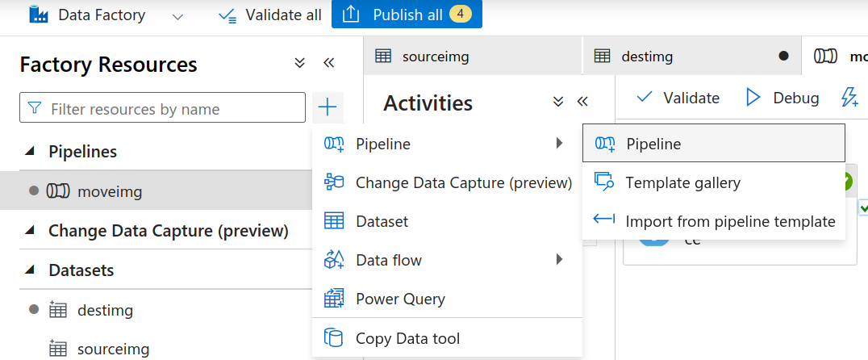Viewport: 868px width, 360px height.
Task: Click the sourceimg dataset table icon in tree
Action: coord(57,349)
